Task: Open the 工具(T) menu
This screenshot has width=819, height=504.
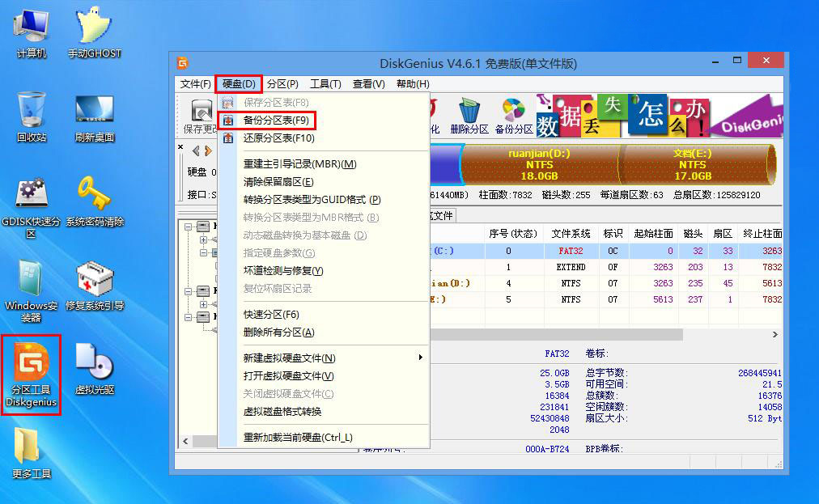Action: pos(325,84)
